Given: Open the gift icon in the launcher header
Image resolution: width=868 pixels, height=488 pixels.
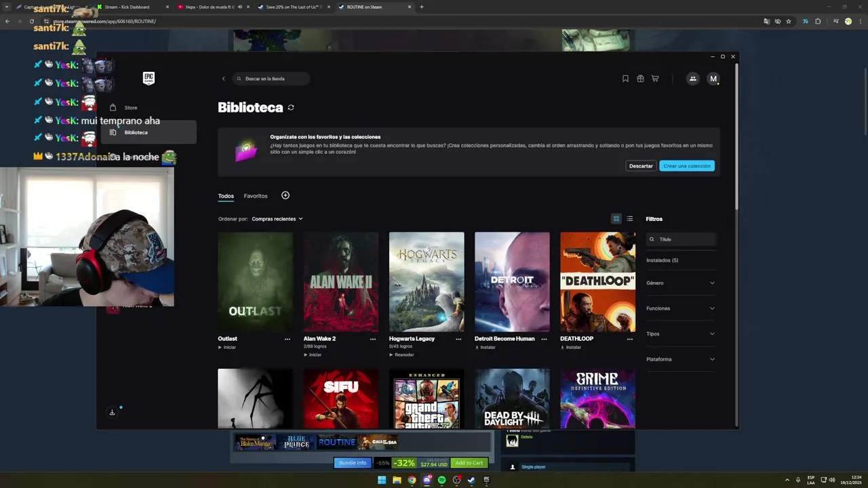Looking at the screenshot, I should (640, 79).
